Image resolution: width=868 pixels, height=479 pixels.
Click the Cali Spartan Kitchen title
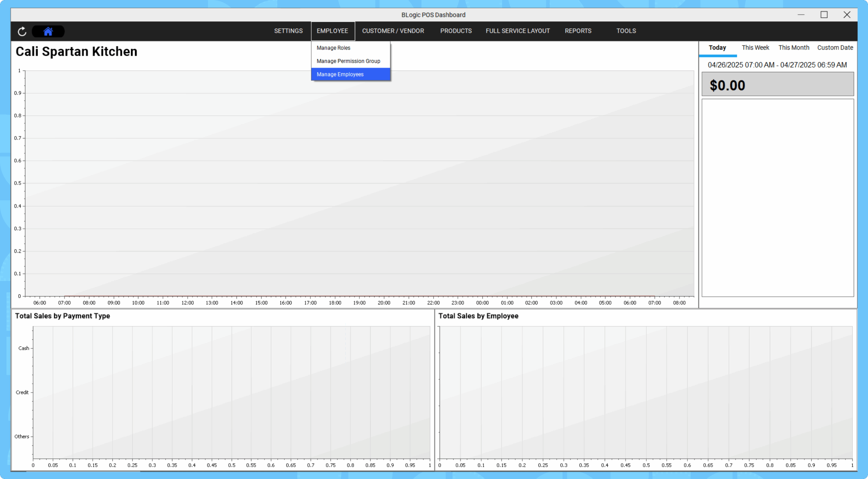click(76, 52)
